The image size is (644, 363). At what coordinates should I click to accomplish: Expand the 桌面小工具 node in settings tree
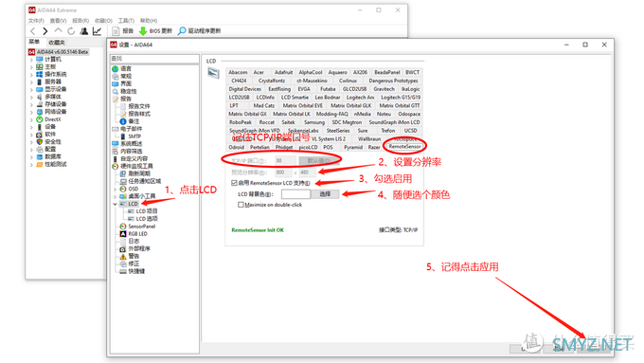pos(115,196)
